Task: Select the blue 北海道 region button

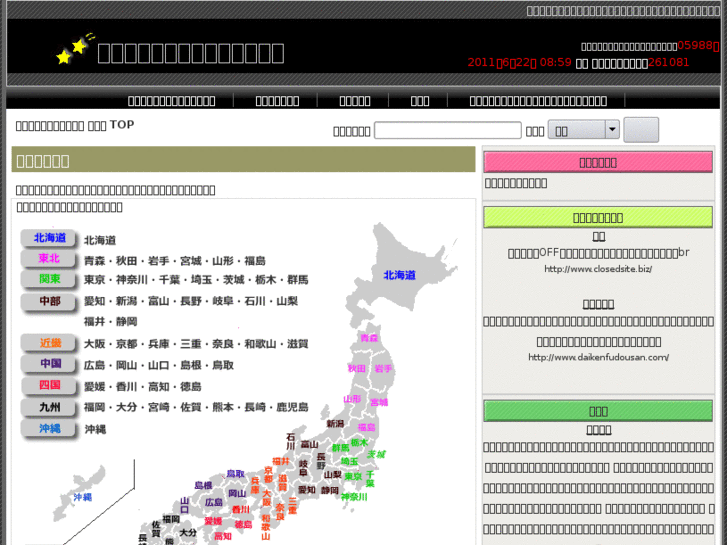Action: [49, 238]
